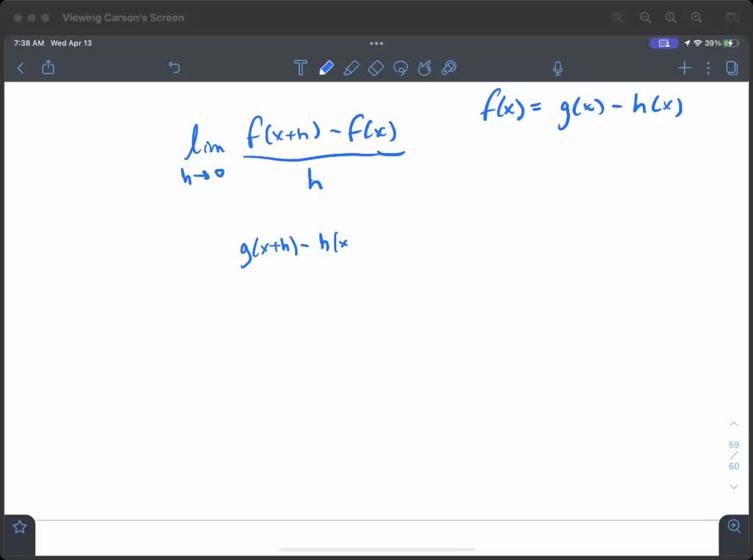Screen dimensions: 753x560
Task: Select the Eraser tool
Action: point(376,67)
